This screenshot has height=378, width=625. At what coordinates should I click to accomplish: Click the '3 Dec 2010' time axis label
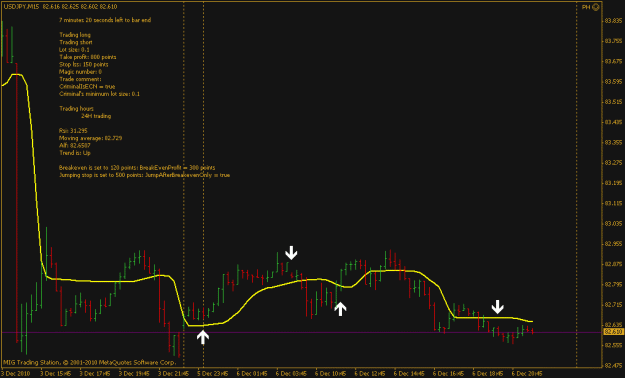[15, 374]
